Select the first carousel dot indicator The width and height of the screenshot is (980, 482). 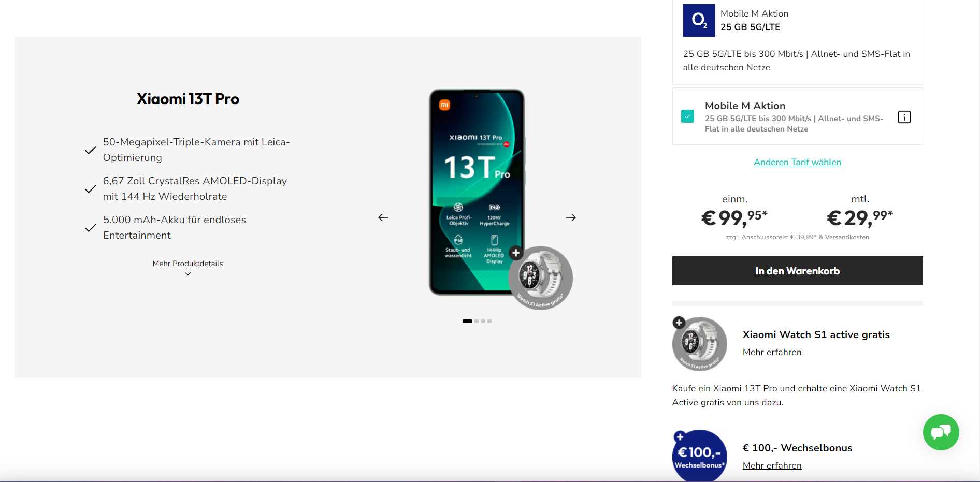pyautogui.click(x=467, y=322)
